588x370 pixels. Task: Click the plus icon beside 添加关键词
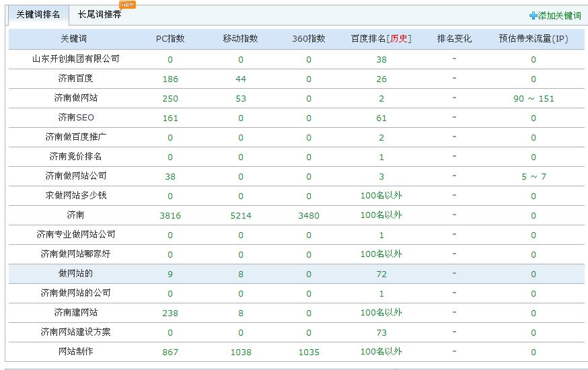[533, 15]
